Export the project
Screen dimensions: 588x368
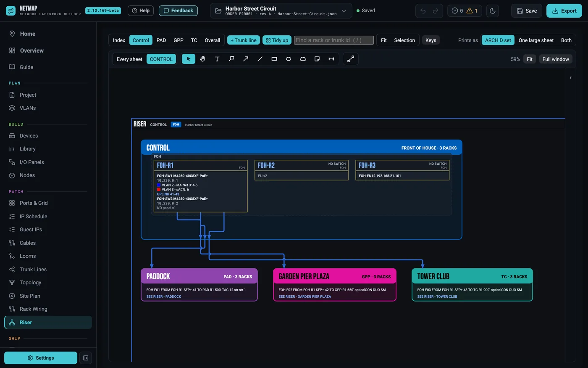(x=564, y=11)
